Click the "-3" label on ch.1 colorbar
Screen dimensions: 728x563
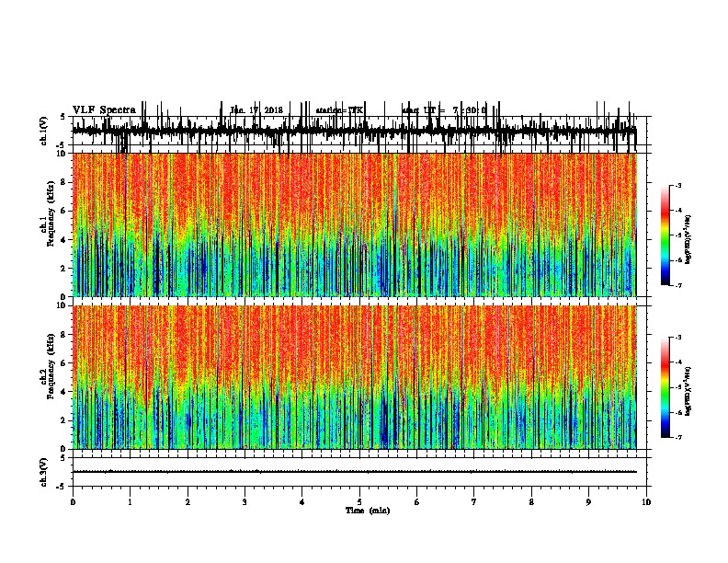click(678, 185)
